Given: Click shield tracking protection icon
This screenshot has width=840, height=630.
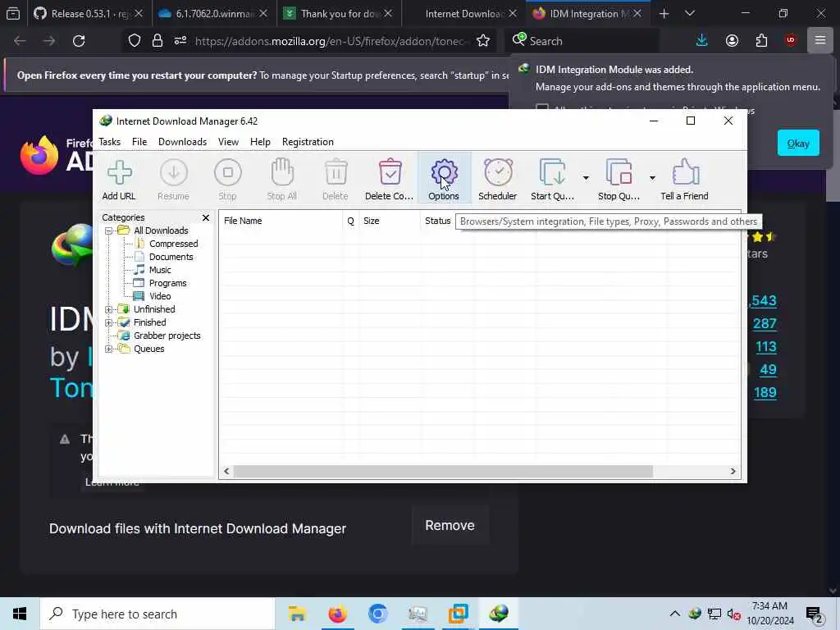Looking at the screenshot, I should coord(135,41).
